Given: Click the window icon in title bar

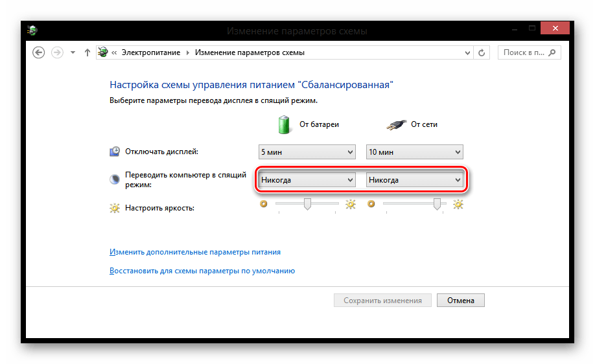Looking at the screenshot, I should pos(32,30).
